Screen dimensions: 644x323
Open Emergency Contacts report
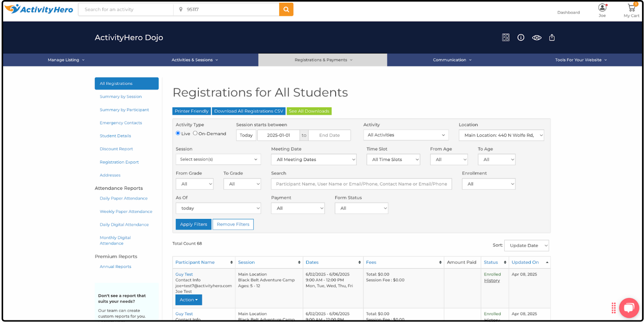(x=121, y=123)
